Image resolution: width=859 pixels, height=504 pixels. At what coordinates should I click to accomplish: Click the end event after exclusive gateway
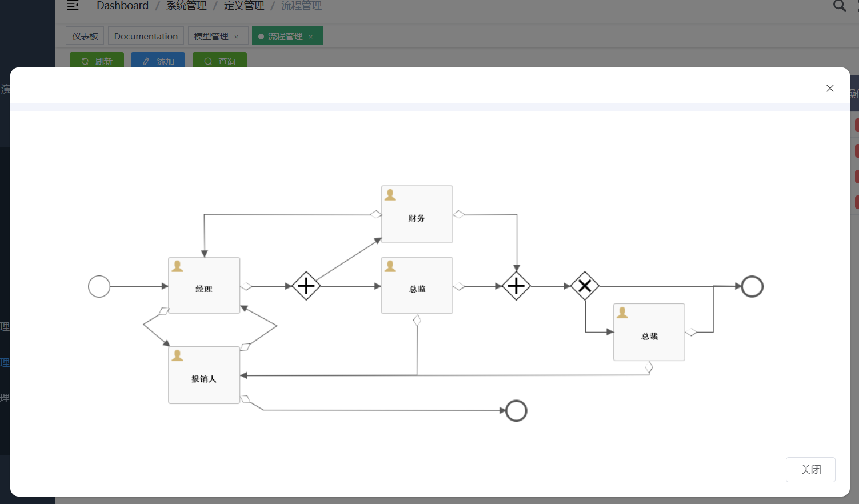(752, 286)
